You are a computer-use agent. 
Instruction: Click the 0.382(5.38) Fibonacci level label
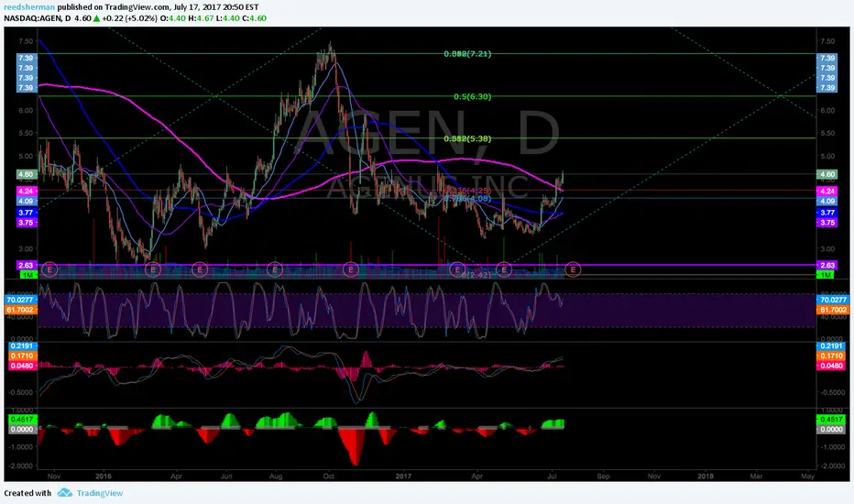[x=467, y=139]
